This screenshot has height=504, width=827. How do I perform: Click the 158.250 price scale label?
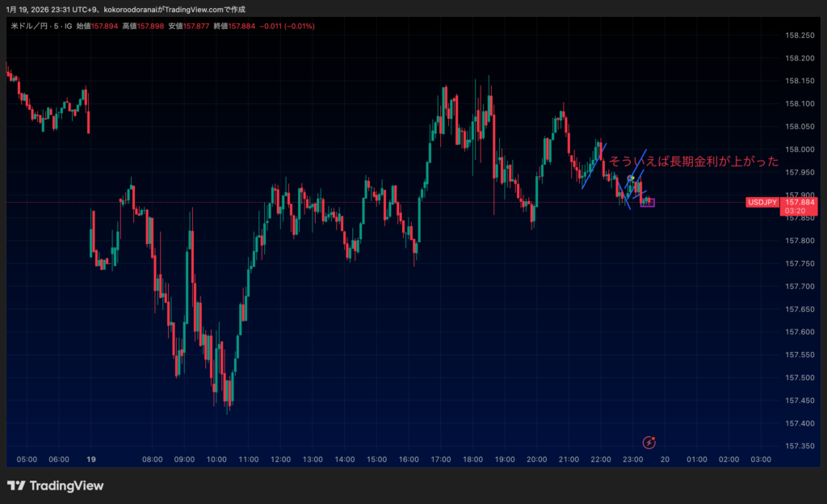(800, 35)
